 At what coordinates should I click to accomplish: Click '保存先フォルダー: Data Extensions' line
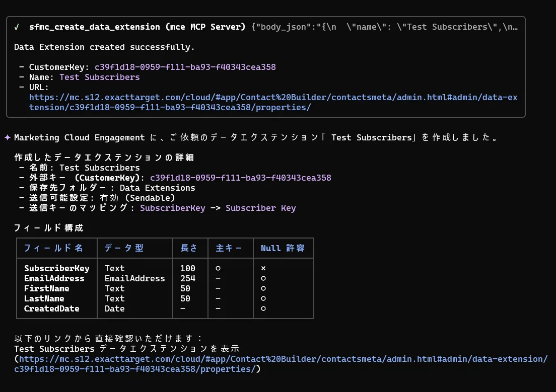click(112, 188)
